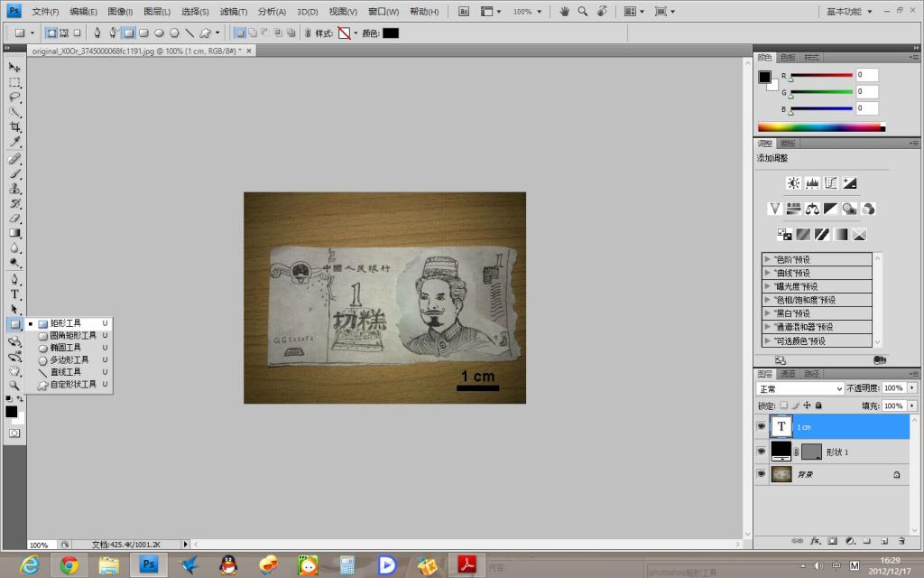
Task: Open the 基本功能 workspace dropdown
Action: (849, 11)
